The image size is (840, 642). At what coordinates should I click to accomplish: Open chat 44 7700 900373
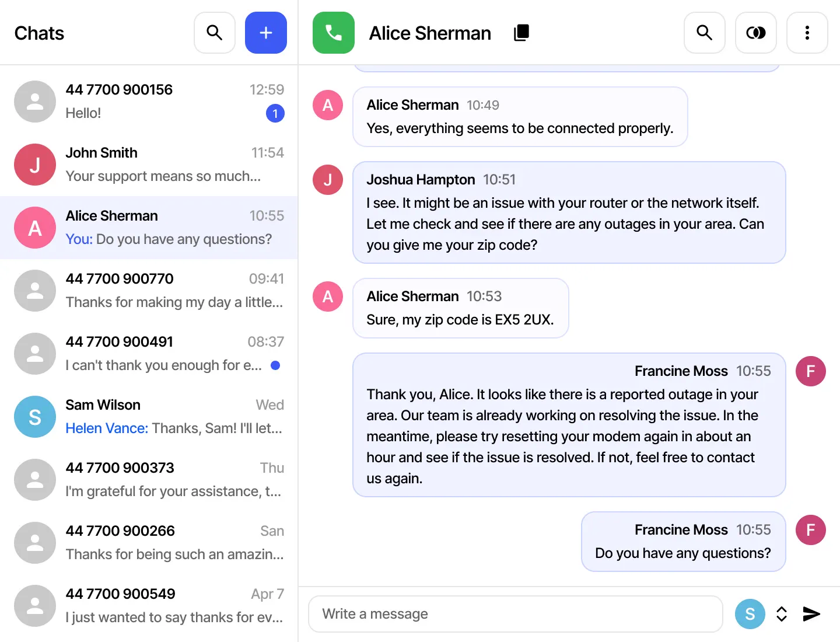pos(149,480)
